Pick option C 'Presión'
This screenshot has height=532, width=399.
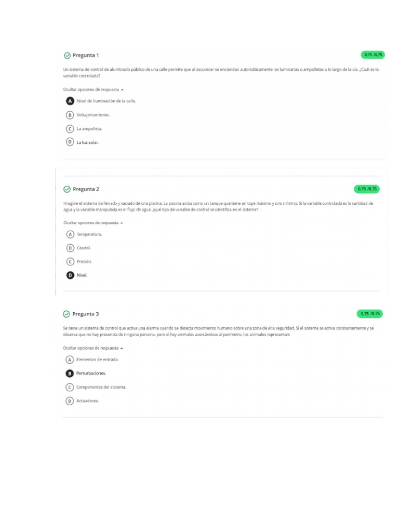click(70, 261)
